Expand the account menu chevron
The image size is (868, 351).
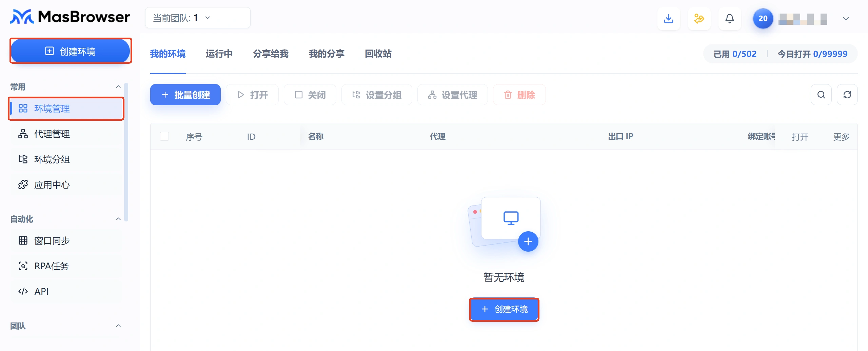(x=846, y=19)
